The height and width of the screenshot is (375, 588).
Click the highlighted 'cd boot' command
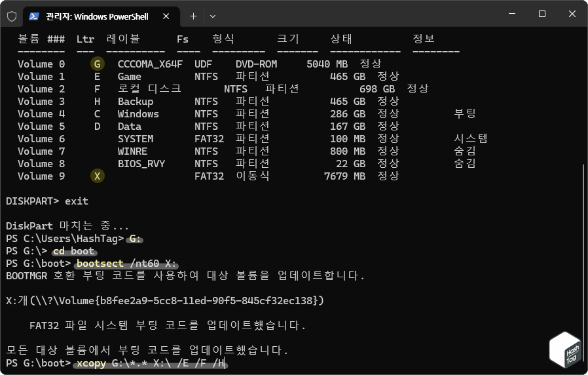[x=73, y=251]
